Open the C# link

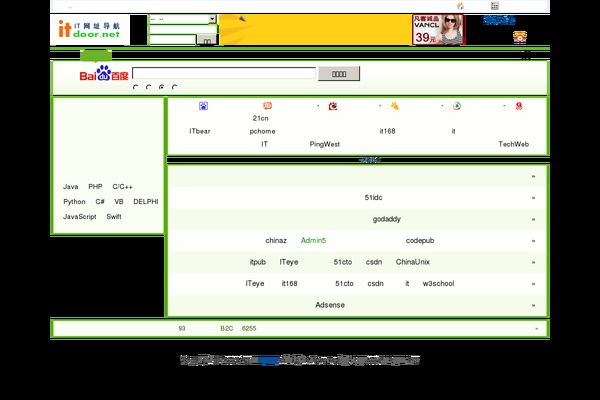pyautogui.click(x=100, y=202)
